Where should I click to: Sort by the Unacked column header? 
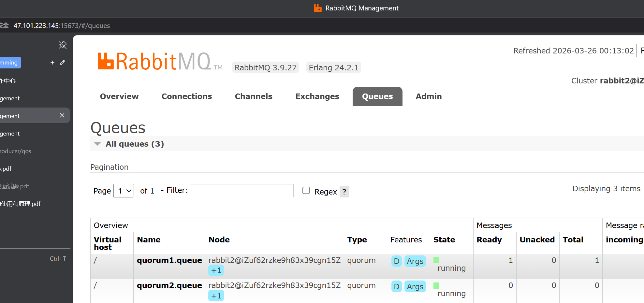click(x=537, y=240)
